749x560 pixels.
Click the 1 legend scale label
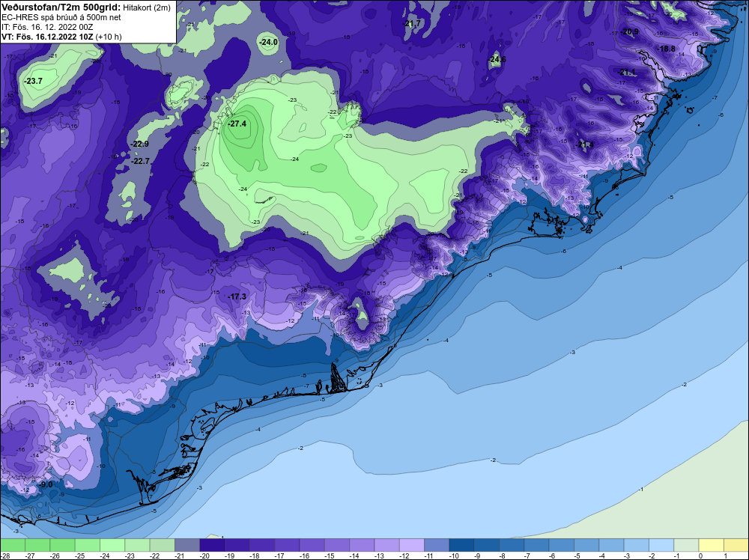coord(726,556)
